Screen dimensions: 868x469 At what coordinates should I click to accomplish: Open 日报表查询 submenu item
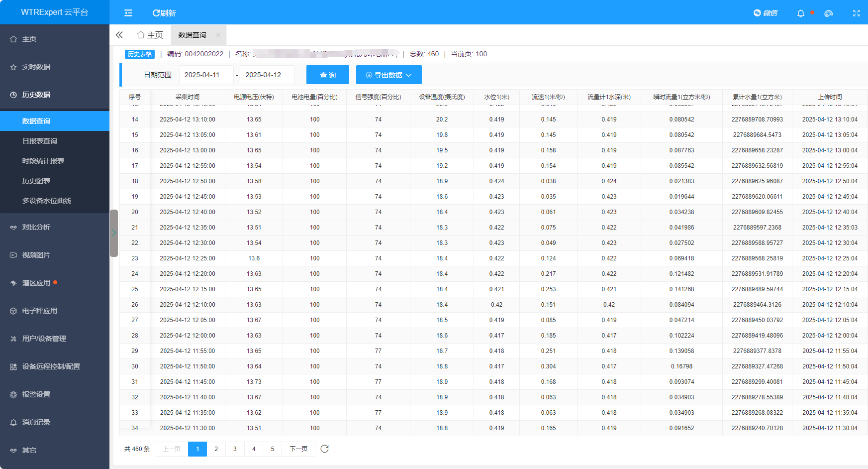point(55,141)
